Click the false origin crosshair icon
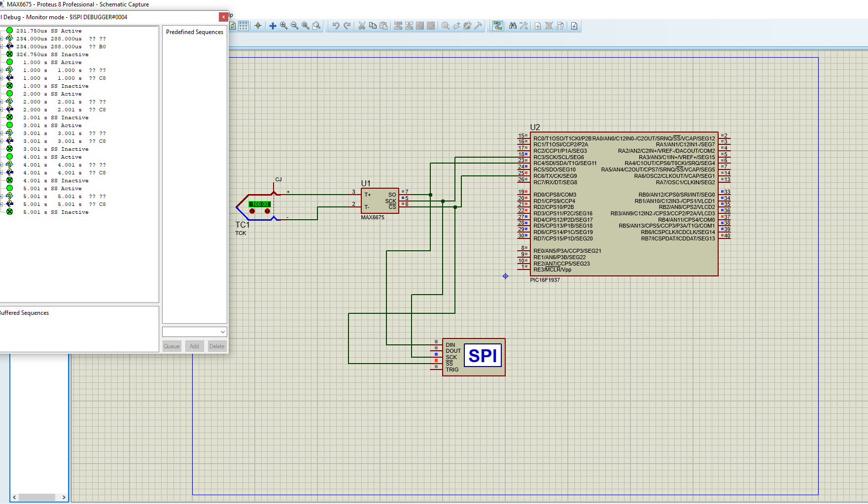Screen dimensions: 868x504 click(x=258, y=26)
